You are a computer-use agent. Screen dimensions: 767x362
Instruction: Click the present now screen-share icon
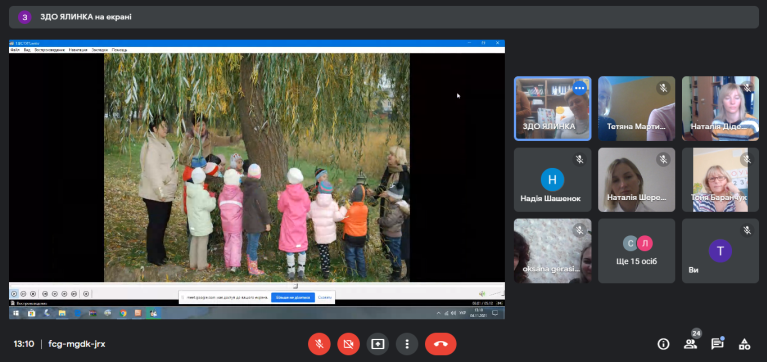378,344
